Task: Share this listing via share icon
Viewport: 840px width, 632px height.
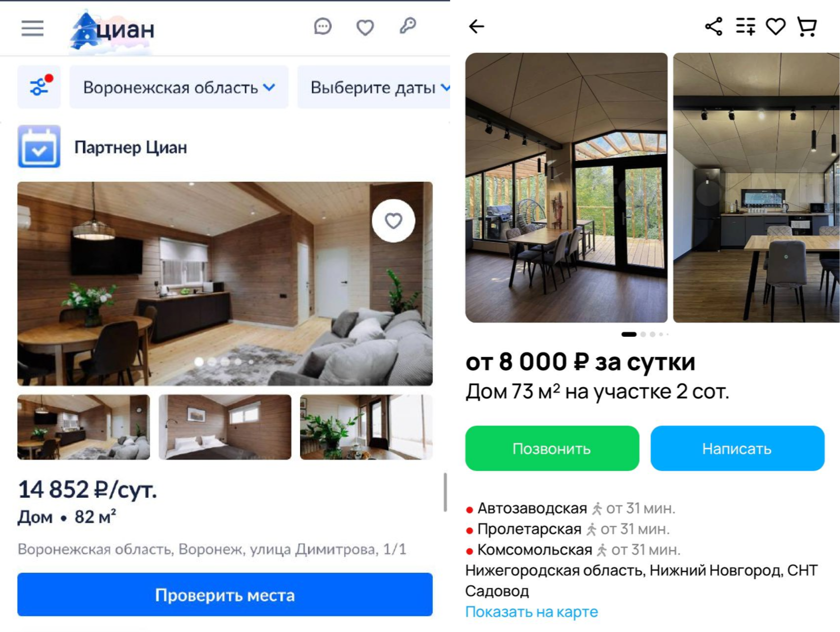Action: click(713, 27)
